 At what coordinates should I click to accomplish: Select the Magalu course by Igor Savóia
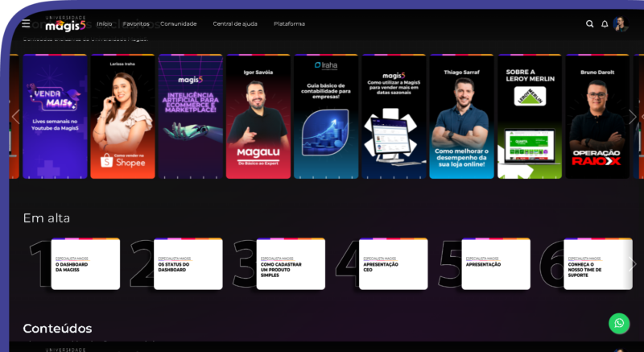258,117
